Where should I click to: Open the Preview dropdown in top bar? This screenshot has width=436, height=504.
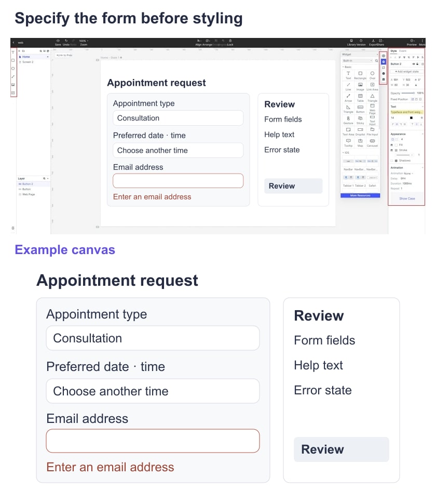click(412, 42)
